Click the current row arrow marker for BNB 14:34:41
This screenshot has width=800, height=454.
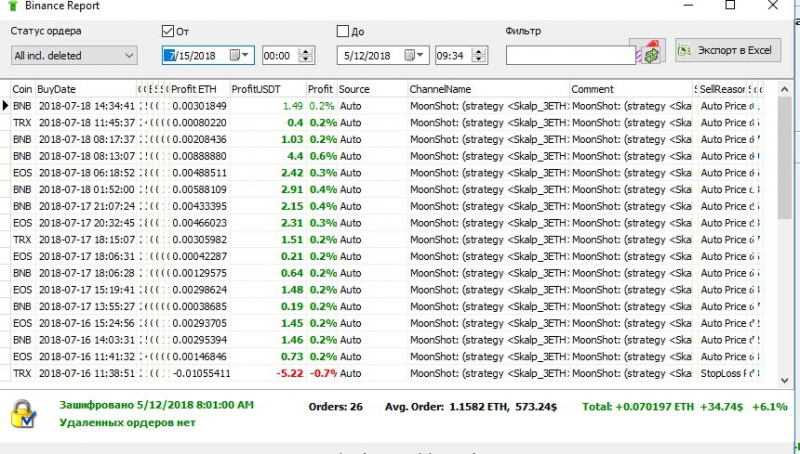tap(5, 106)
